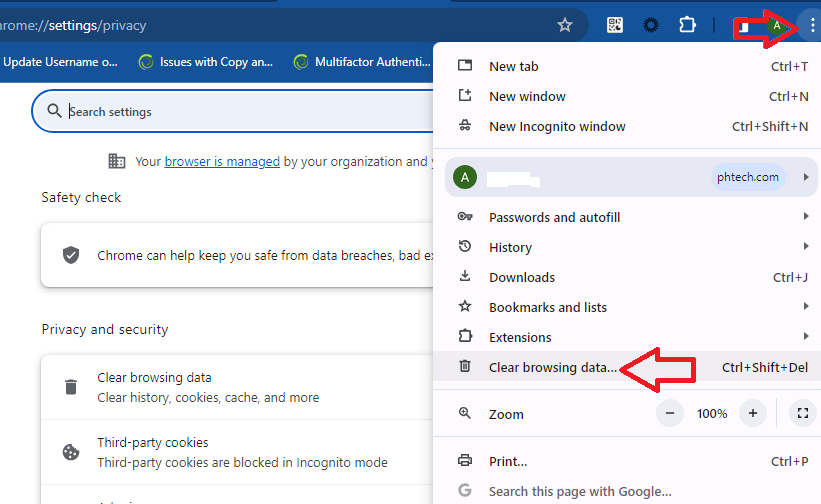Click the New tab icon in menu

[465, 65]
